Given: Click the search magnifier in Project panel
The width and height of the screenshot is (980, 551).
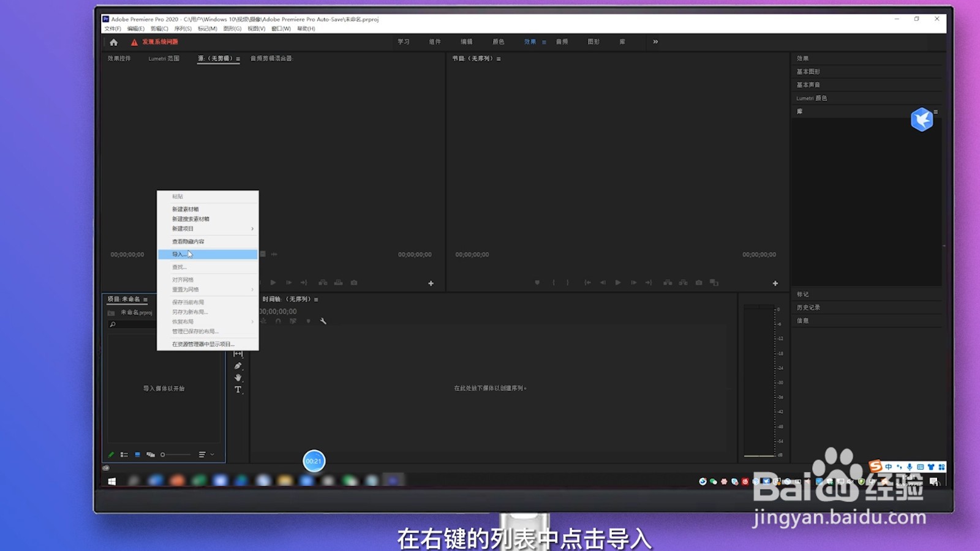Looking at the screenshot, I should (x=111, y=324).
